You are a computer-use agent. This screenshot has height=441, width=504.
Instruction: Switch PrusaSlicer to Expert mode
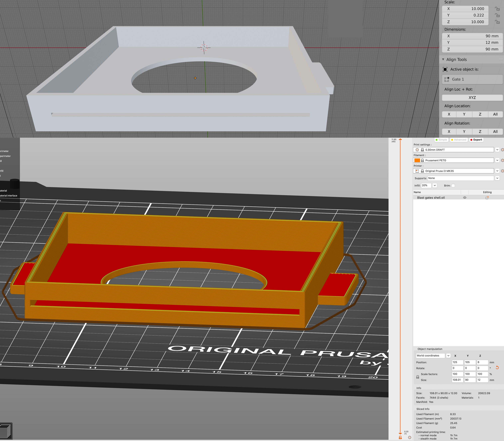pyautogui.click(x=476, y=140)
